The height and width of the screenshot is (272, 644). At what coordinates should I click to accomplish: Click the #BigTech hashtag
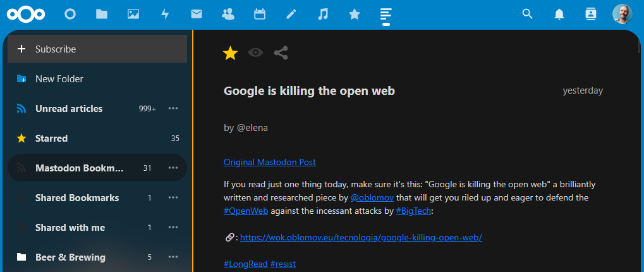point(414,211)
